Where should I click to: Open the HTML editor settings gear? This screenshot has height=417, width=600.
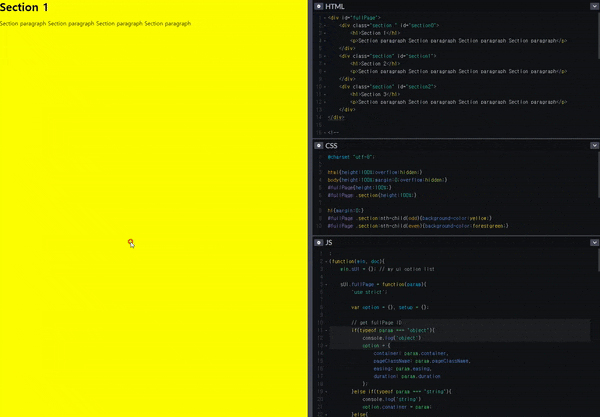[319, 7]
